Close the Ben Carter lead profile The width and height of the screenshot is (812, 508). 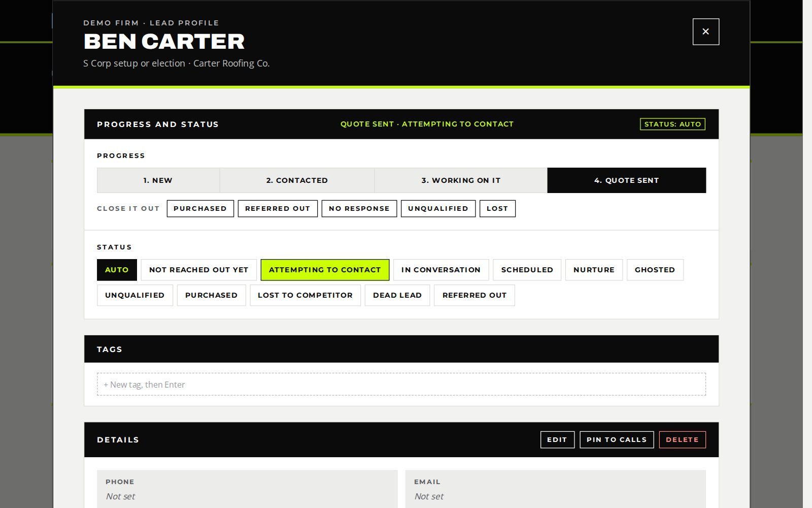(x=705, y=31)
